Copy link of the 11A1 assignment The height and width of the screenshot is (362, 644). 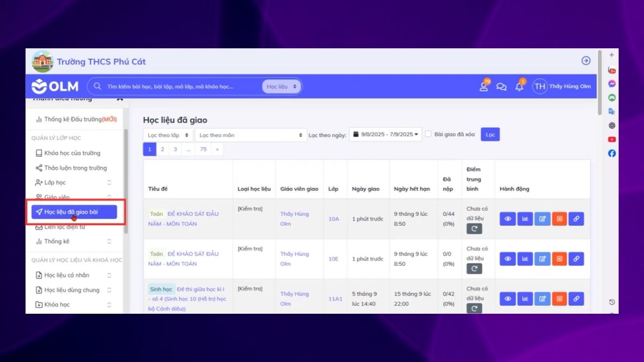tap(576, 299)
